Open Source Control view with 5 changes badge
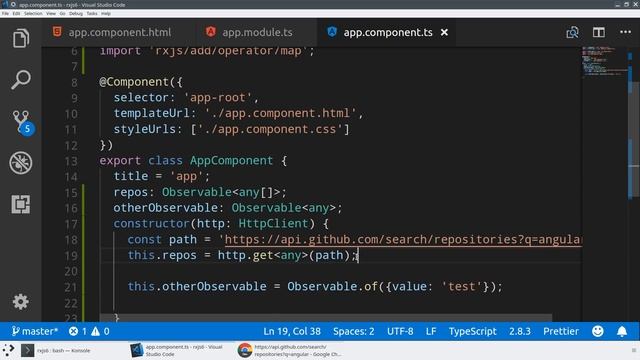 (22, 122)
